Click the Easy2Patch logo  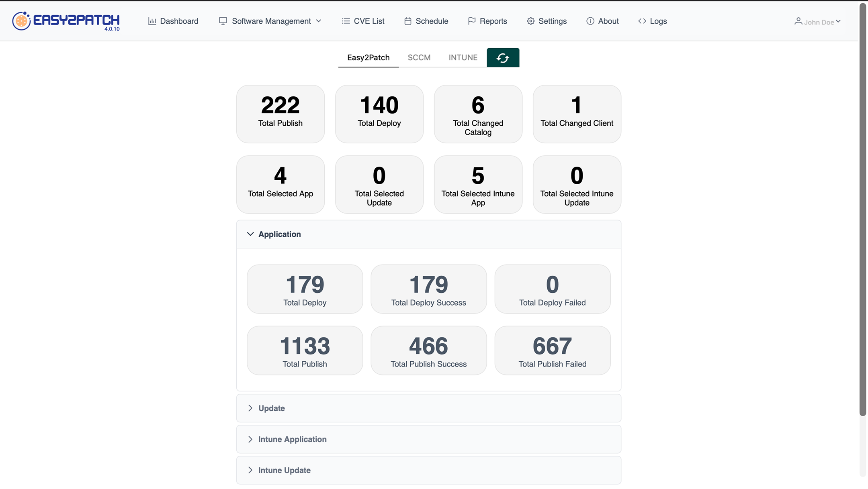pos(66,20)
